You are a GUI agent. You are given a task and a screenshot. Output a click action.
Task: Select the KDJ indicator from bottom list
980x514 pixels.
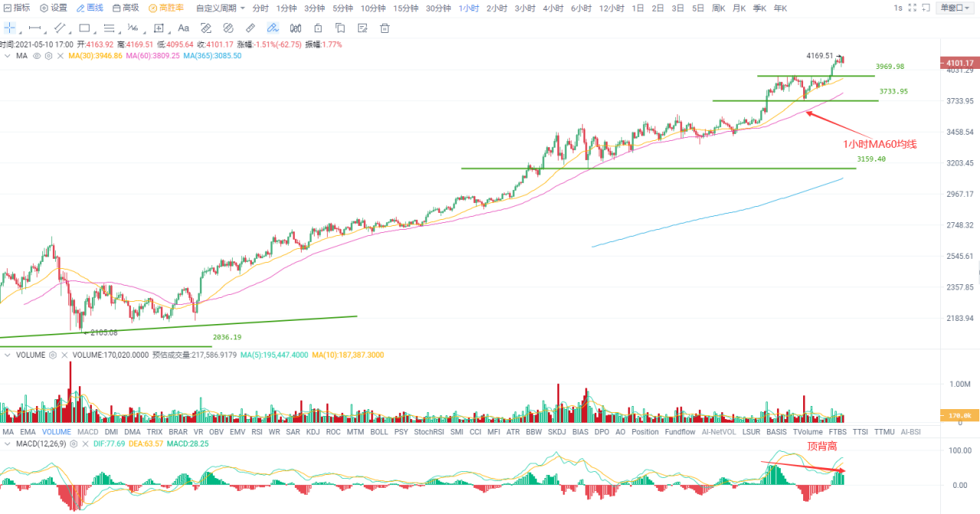coord(312,431)
